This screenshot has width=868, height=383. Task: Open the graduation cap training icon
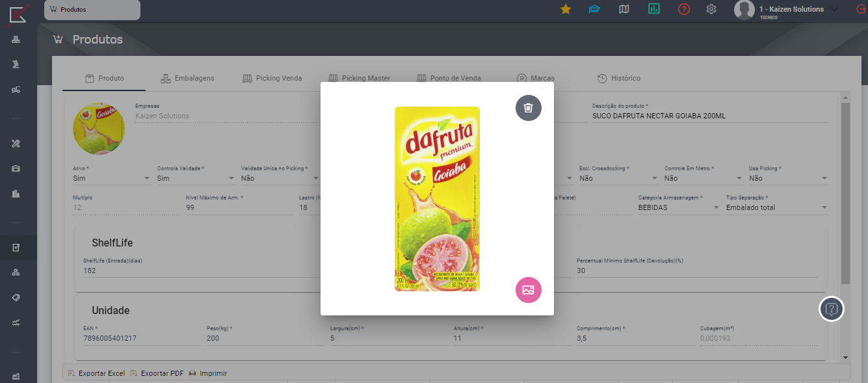pos(594,9)
